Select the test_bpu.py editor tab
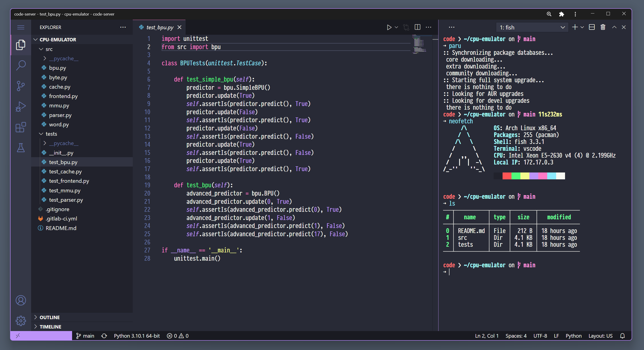 (160, 27)
